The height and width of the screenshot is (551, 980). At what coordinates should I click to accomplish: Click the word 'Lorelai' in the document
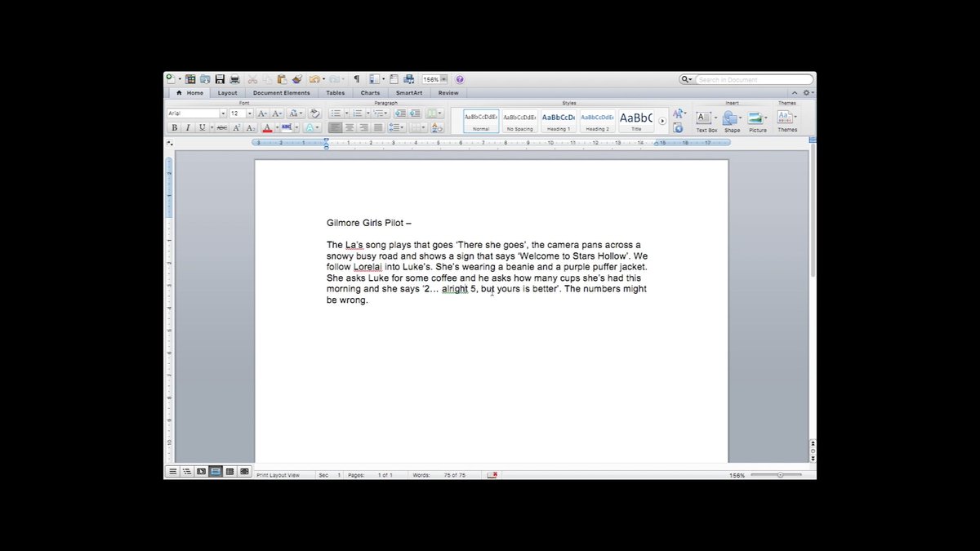[367, 267]
